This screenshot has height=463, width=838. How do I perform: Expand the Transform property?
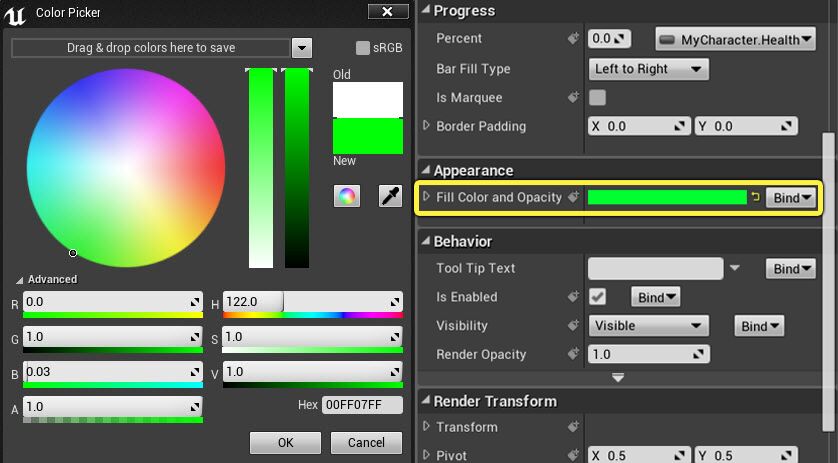(x=426, y=426)
